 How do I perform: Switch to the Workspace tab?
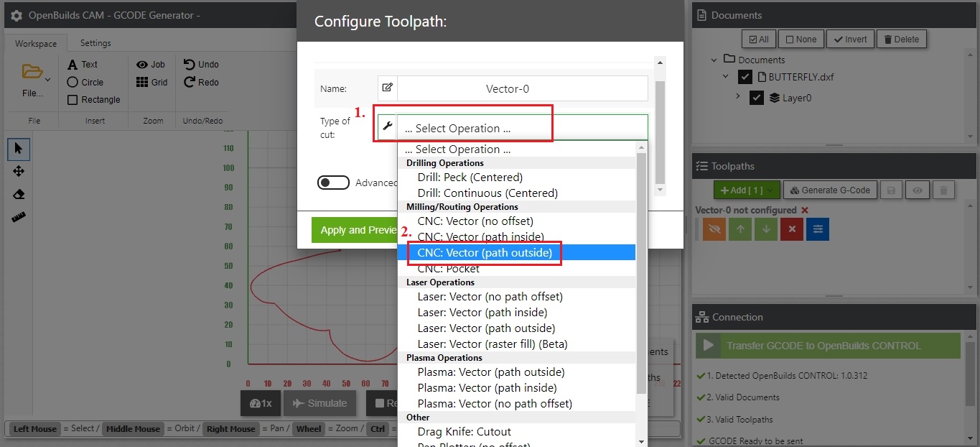[36, 44]
